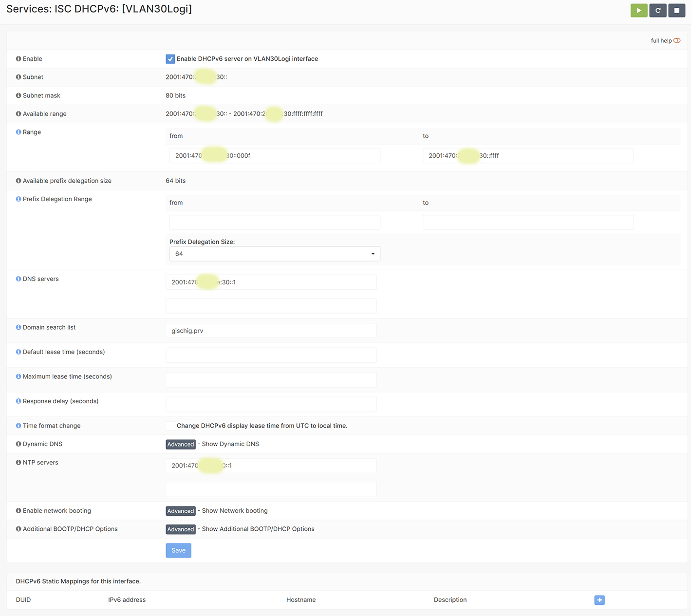Click the Response delay field
The image size is (691, 616).
(x=271, y=404)
